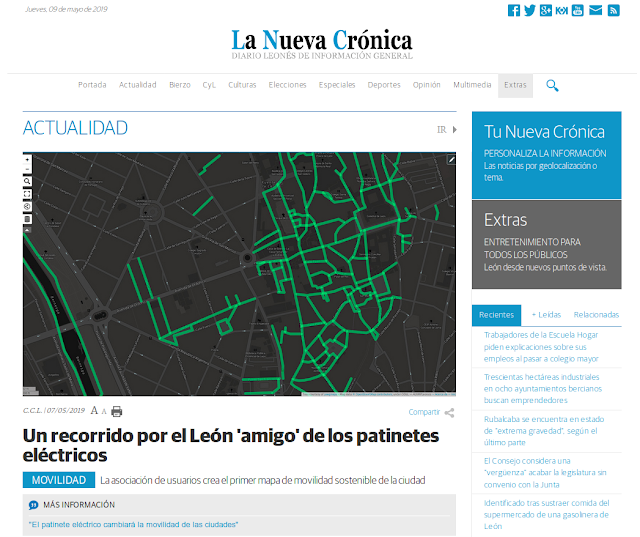Viewport: 640px width, 537px height.
Task: Open the Tu Nueva Crónica banner
Action: click(547, 155)
